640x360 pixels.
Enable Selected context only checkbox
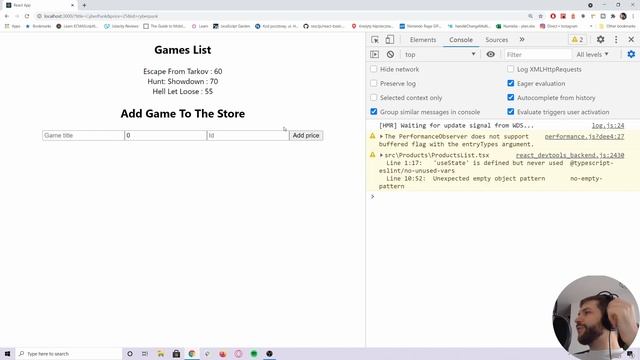click(x=373, y=98)
